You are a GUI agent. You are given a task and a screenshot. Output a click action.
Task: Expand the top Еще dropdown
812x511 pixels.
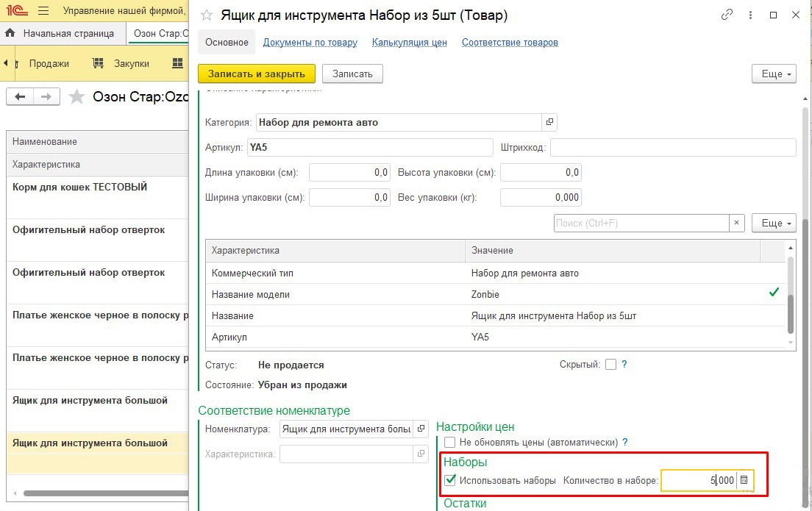tap(774, 74)
